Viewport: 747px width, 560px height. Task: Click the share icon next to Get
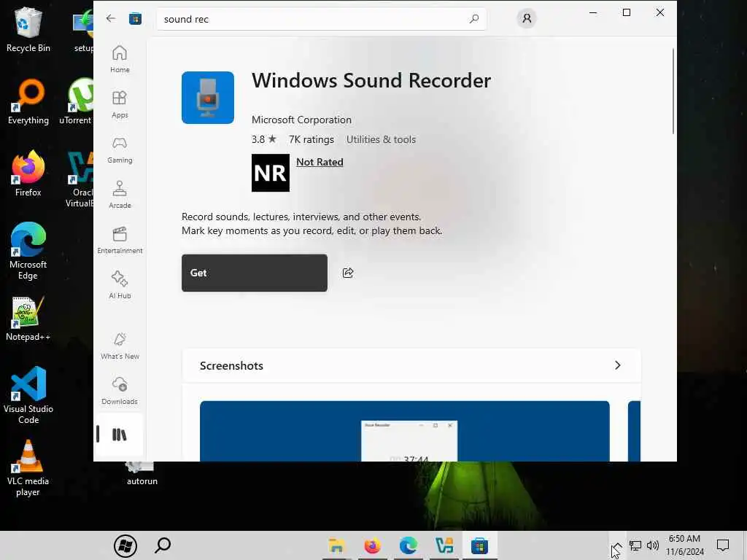click(348, 273)
